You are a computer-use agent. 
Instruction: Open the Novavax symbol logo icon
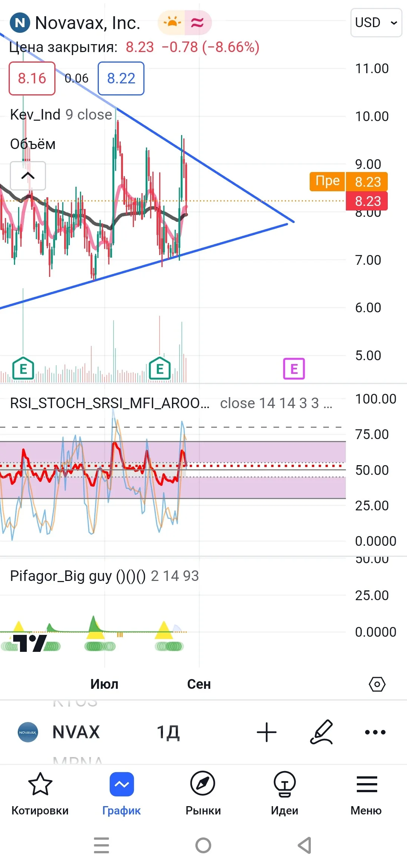tap(20, 23)
